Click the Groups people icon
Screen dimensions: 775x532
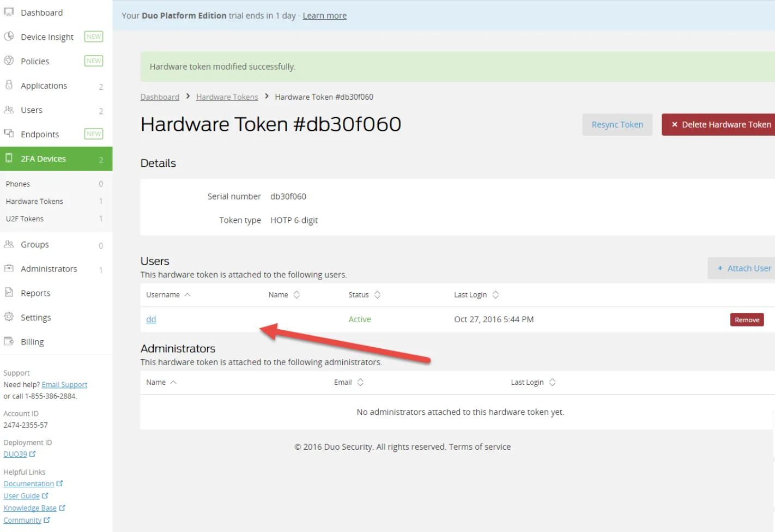[x=9, y=244]
